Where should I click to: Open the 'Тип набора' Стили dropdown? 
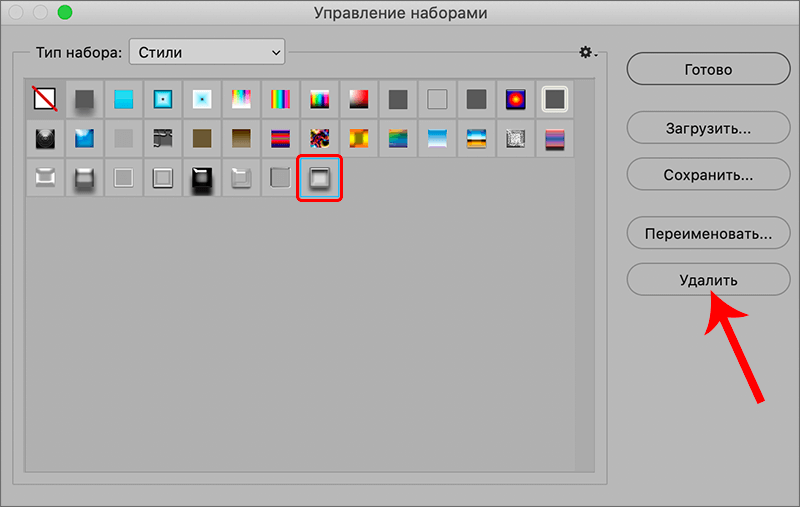pyautogui.click(x=207, y=52)
